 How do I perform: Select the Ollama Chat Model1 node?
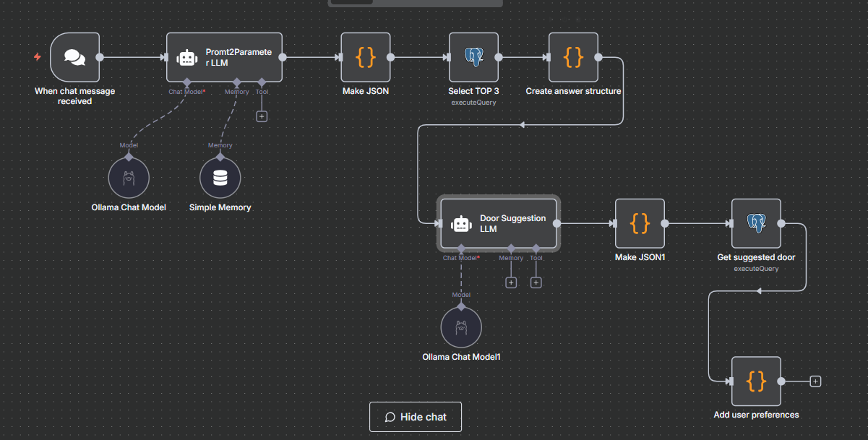(x=461, y=327)
